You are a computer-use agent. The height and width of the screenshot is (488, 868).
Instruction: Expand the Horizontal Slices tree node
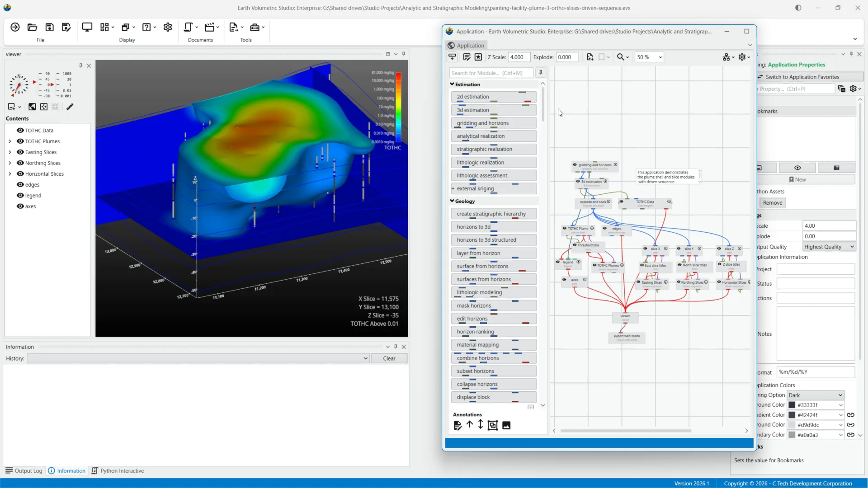coord(10,174)
